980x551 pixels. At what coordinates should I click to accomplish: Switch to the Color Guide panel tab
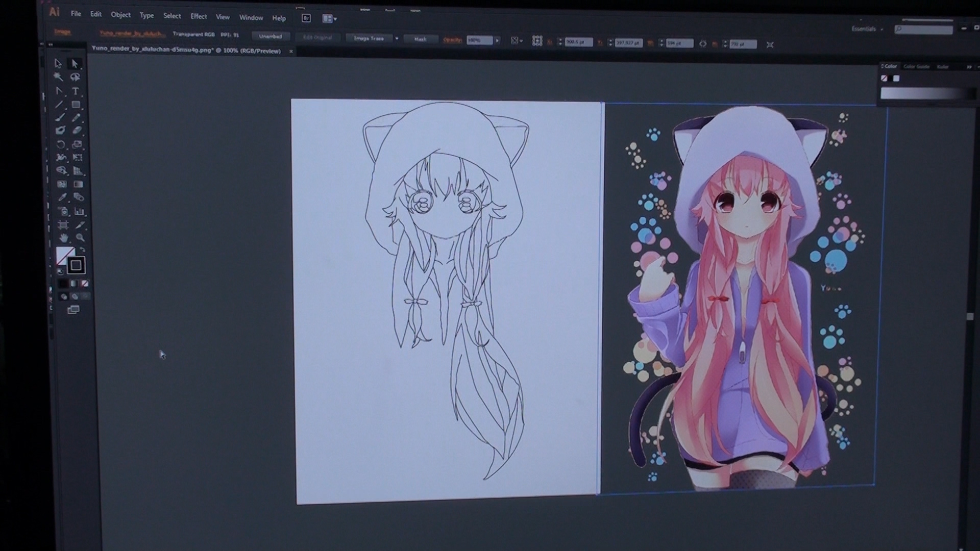tap(916, 67)
